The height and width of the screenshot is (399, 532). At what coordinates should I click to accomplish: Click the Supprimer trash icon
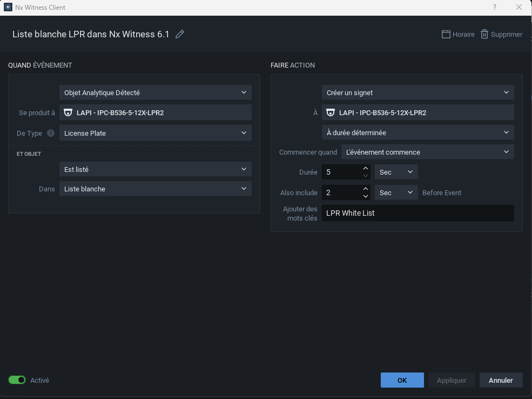pos(484,34)
